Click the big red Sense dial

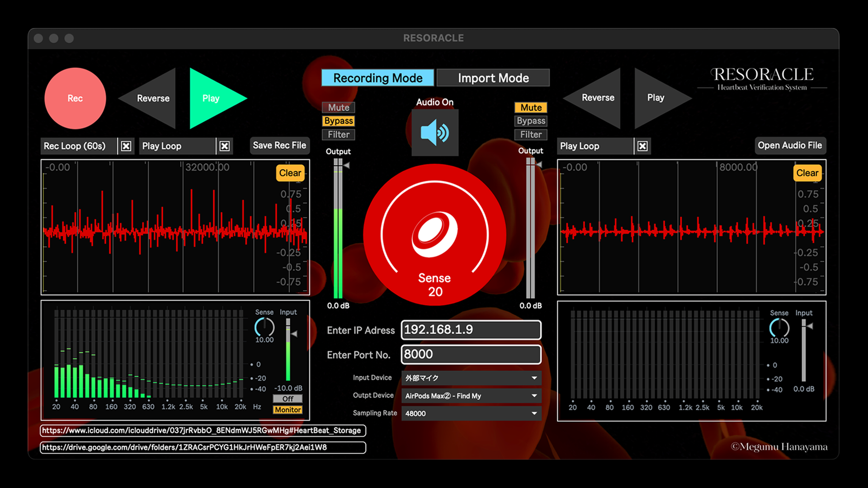point(434,235)
